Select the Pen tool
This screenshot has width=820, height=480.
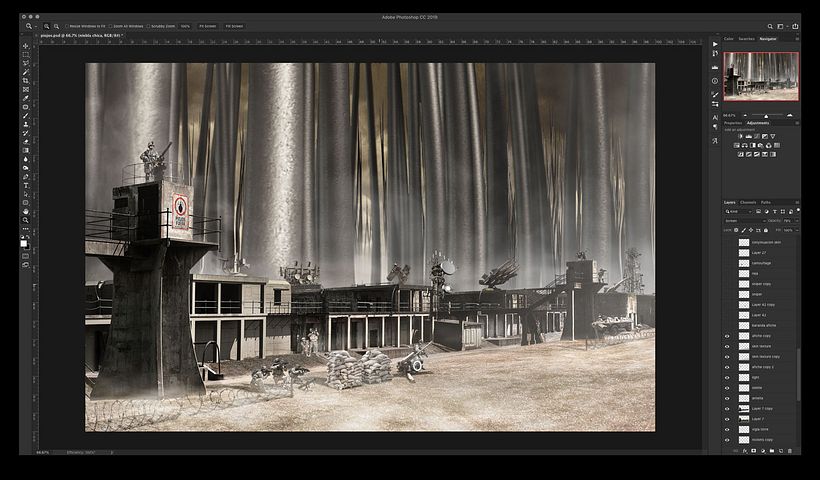pos(26,177)
